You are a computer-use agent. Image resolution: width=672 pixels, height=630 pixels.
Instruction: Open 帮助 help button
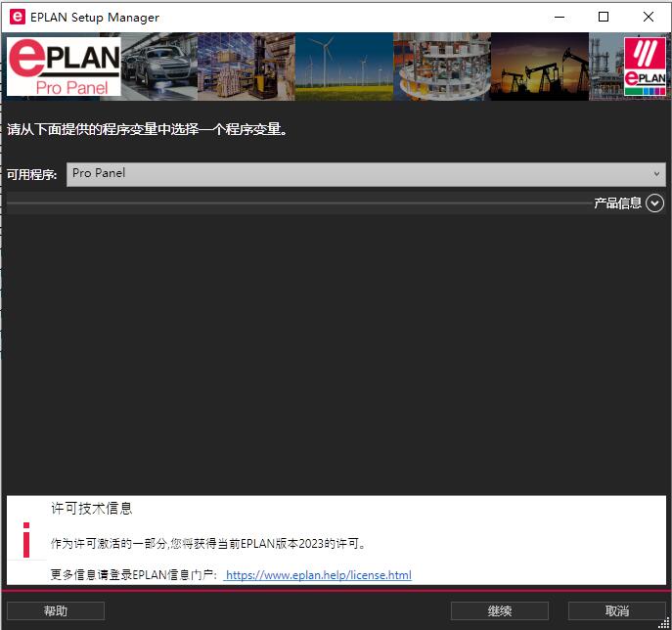(x=56, y=610)
